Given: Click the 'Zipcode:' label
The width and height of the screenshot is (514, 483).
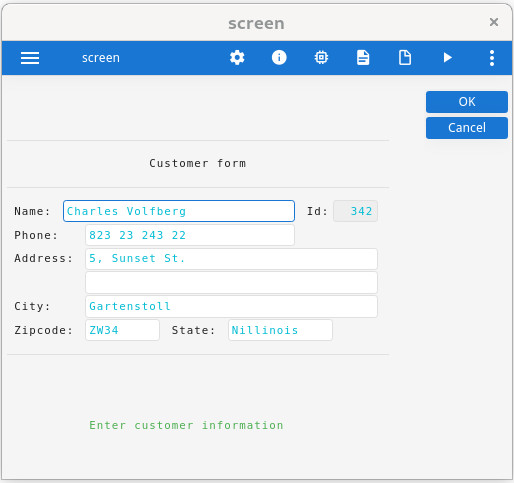Looking at the screenshot, I should point(43,330).
